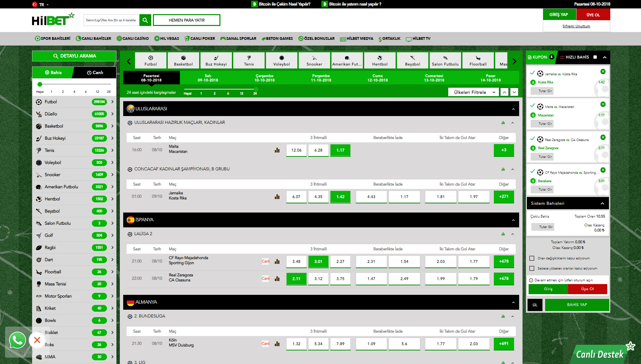Image resolution: width=641 pixels, height=364 pixels.
Task: Select Basketbol in the sports carousel
Action: click(x=183, y=60)
